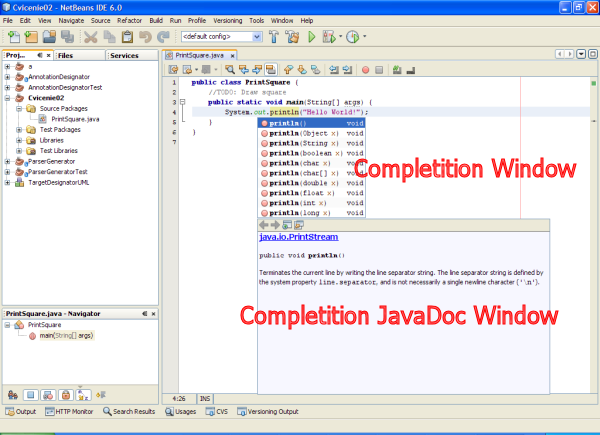The height and width of the screenshot is (435, 600).
Task: Open the Versioning menu
Action: point(228,21)
